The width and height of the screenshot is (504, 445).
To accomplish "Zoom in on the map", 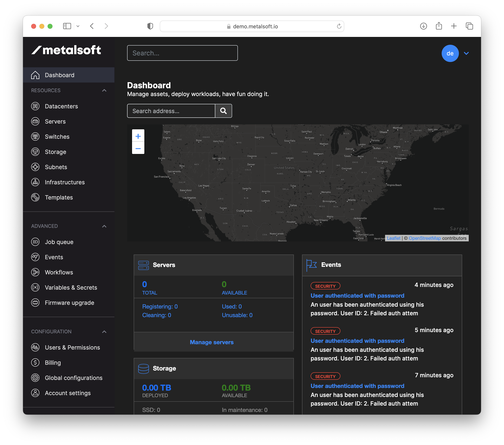I will point(138,136).
